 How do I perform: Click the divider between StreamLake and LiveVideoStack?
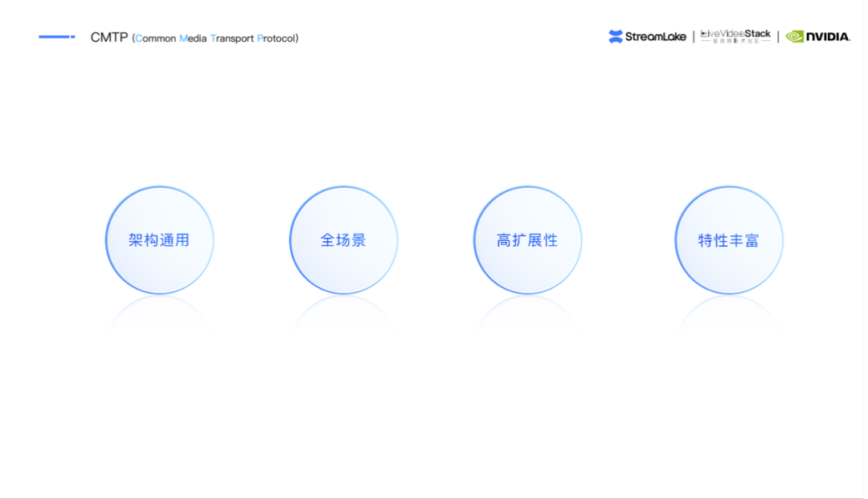(694, 36)
